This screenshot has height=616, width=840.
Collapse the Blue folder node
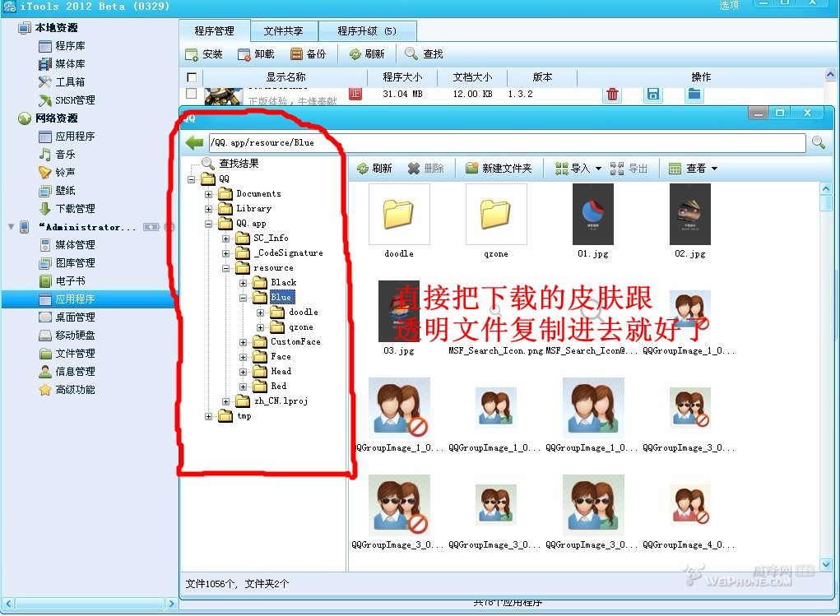click(244, 298)
